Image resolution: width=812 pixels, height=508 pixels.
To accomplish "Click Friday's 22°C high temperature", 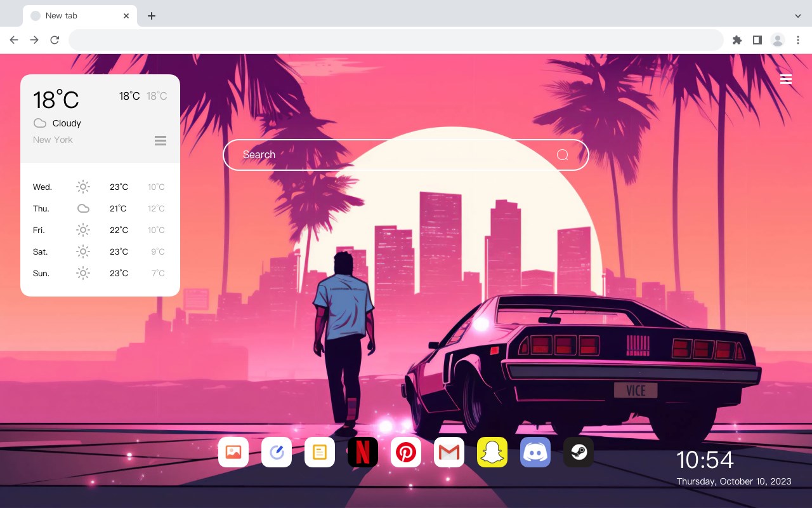I will pyautogui.click(x=119, y=230).
